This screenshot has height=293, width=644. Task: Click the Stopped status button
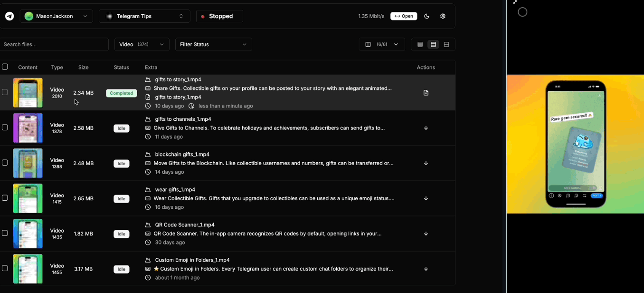coord(219,16)
